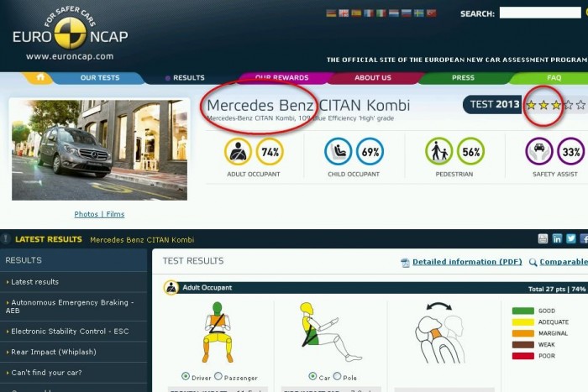Open the Detailed information (PDF) link
The height and width of the screenshot is (392, 588).
tap(466, 262)
